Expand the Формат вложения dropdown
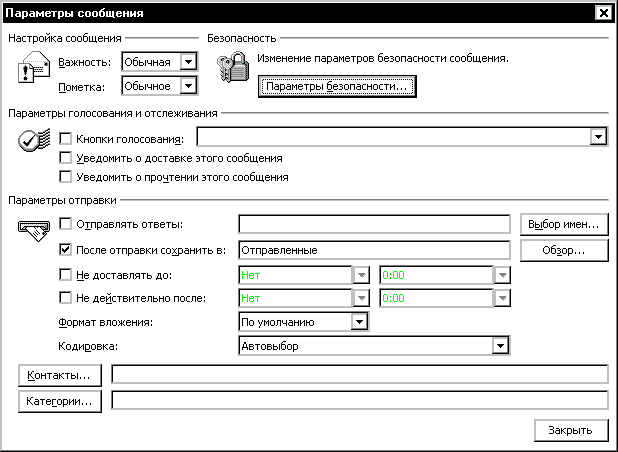The height and width of the screenshot is (452, 618). click(x=359, y=322)
